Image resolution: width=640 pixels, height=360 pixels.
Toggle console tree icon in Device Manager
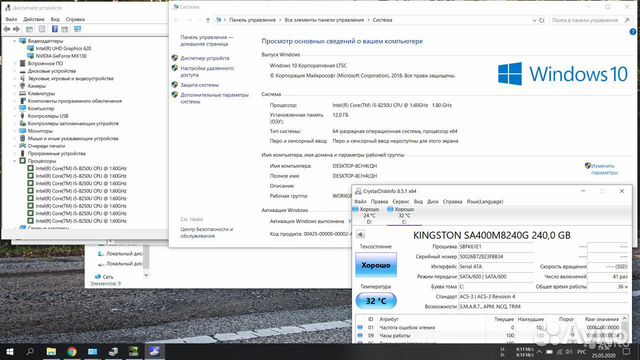click(x=29, y=29)
